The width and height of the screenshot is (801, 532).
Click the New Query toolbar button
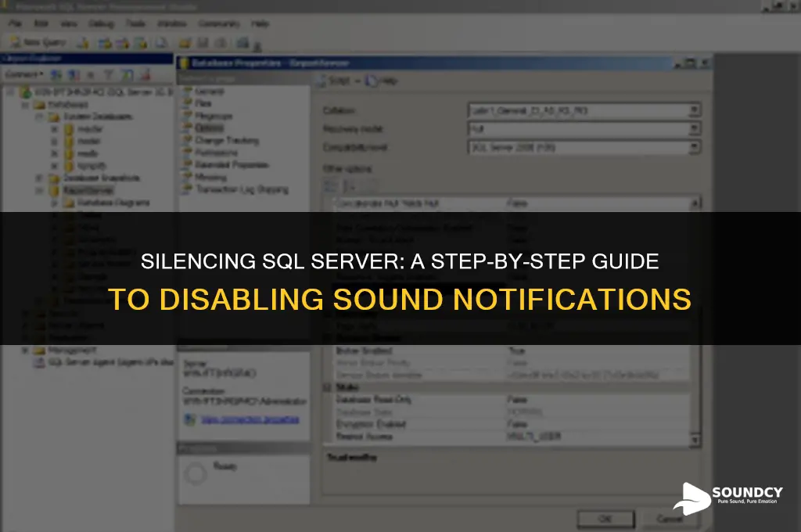tap(38, 42)
